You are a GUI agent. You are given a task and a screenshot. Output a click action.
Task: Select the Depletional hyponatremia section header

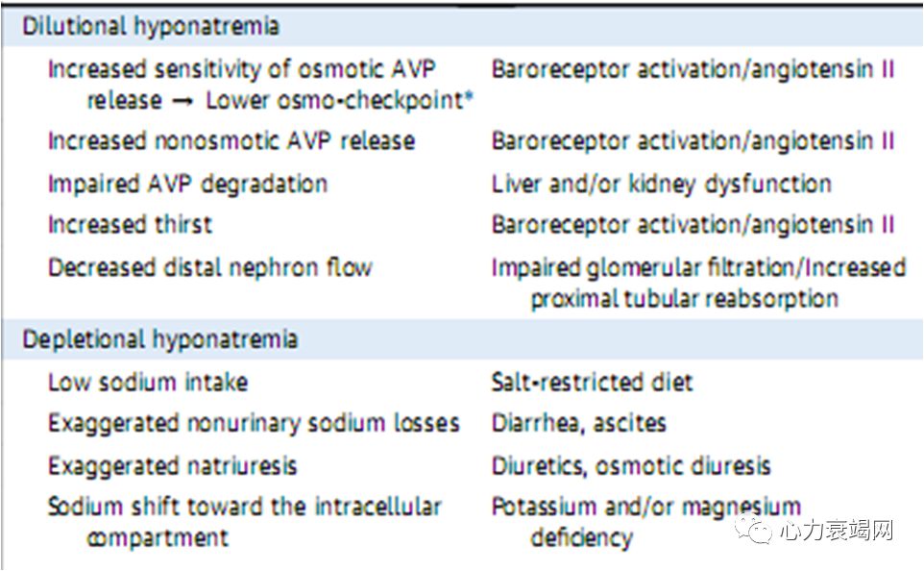[160, 339]
